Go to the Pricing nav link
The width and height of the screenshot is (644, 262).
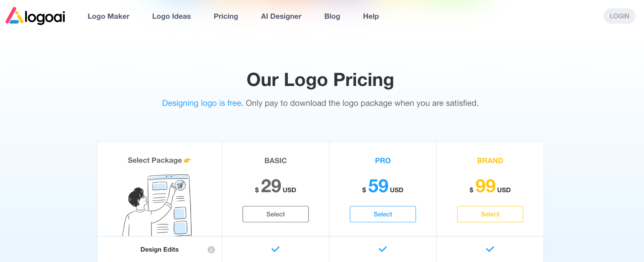tap(226, 16)
